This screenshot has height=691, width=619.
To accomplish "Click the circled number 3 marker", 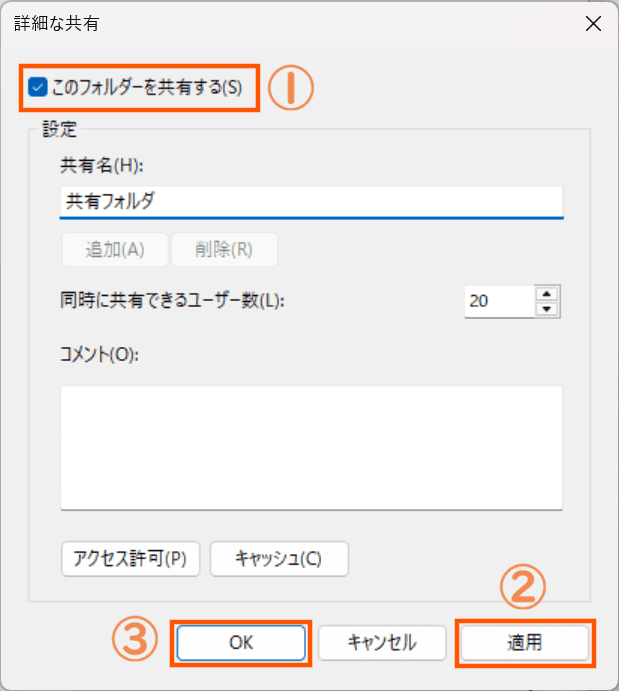I will pos(135,641).
